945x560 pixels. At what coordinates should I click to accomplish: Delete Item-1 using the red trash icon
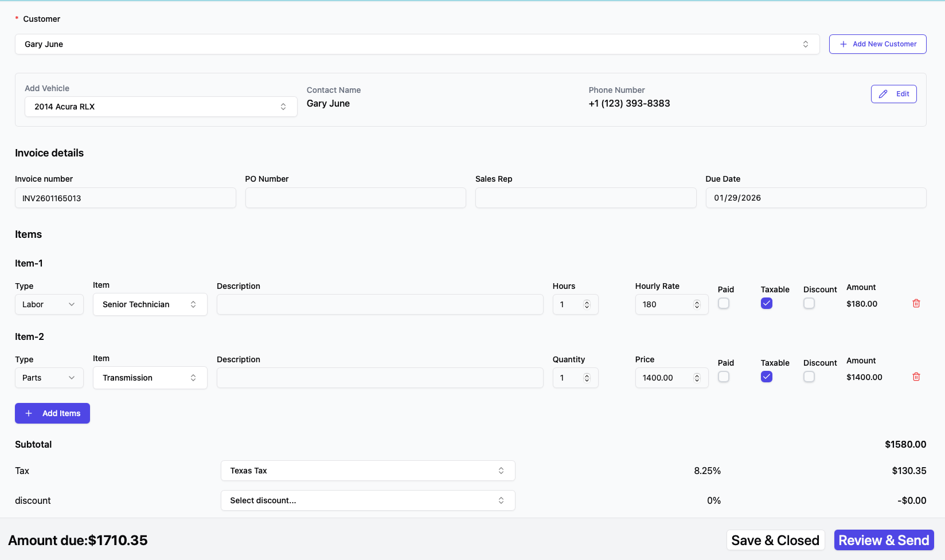[916, 304]
